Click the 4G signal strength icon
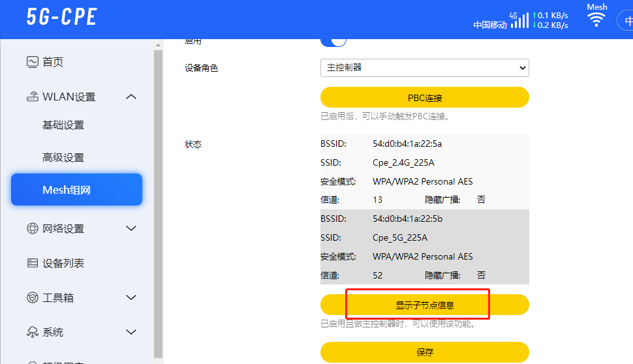Image resolution: width=633 pixels, height=364 pixels. point(519,20)
